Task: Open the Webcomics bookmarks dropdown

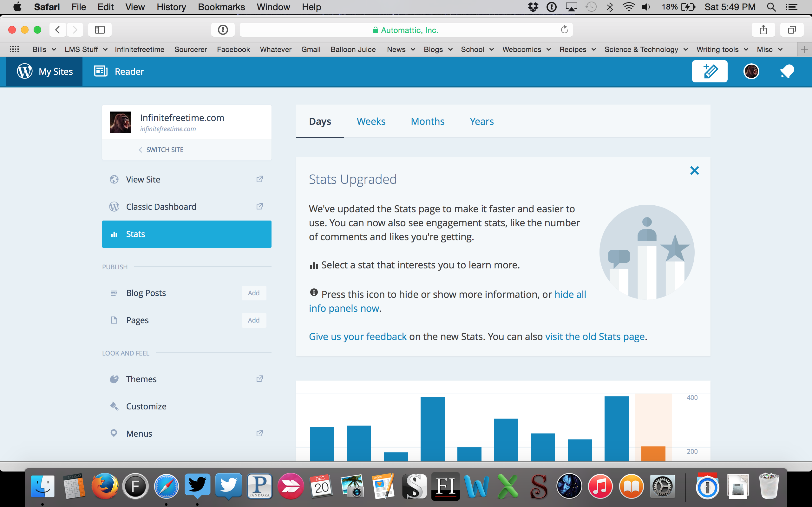Action: click(526, 49)
